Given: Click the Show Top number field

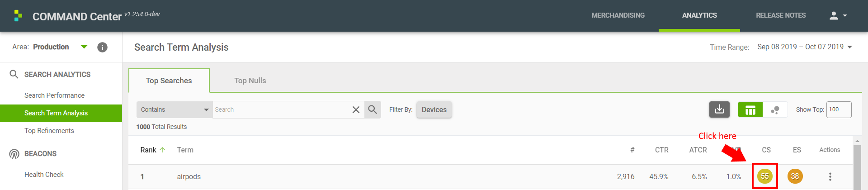Looking at the screenshot, I should (839, 109).
